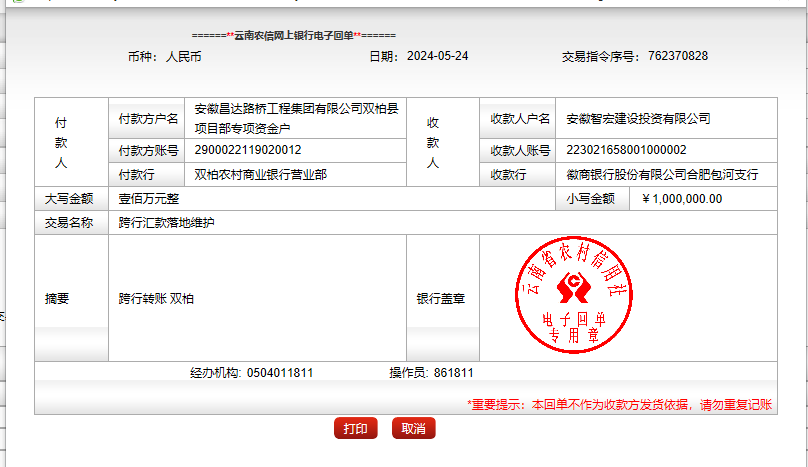
Task: Click the payee name 安徽智宏建设投资有限公司
Action: (638, 119)
